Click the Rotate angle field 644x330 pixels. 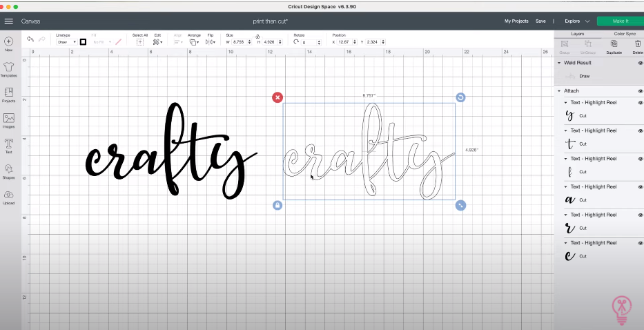[x=309, y=42]
